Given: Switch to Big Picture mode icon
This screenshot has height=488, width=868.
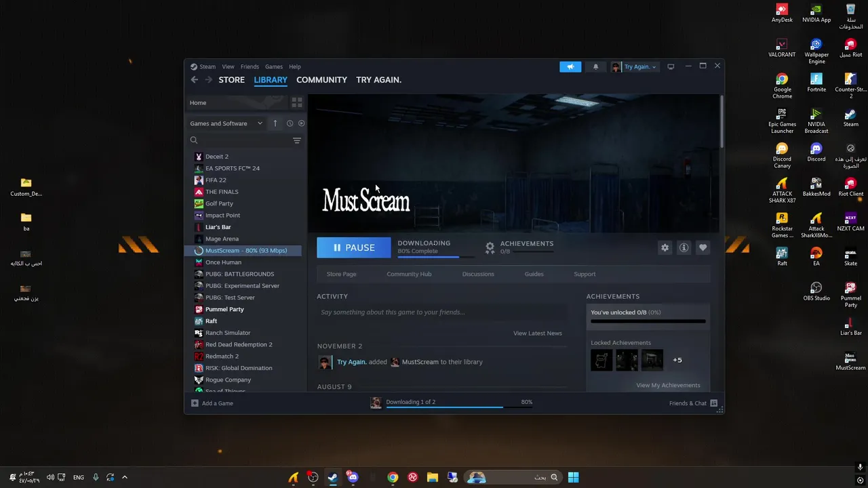Looking at the screenshot, I should [671, 66].
